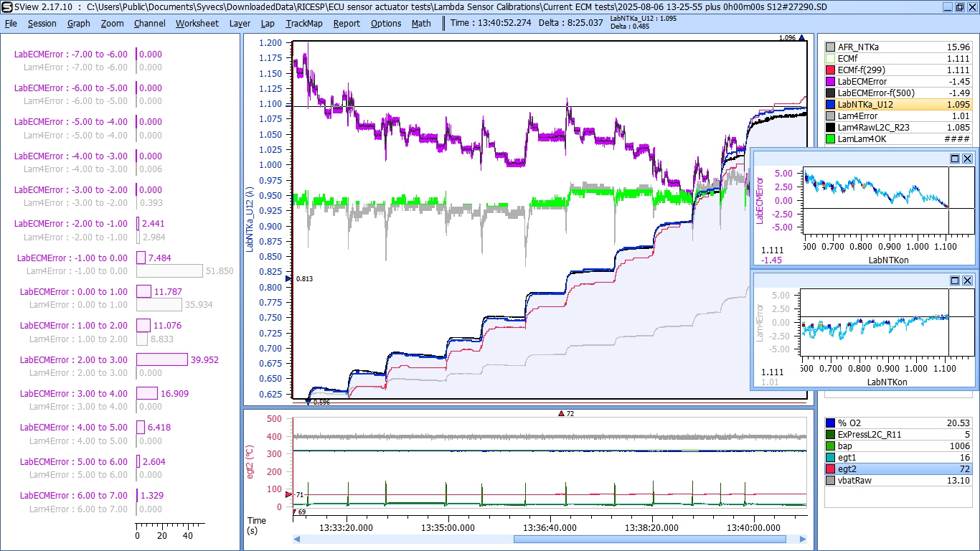Open the Channel menu
This screenshot has height=551, width=980.
149,23
